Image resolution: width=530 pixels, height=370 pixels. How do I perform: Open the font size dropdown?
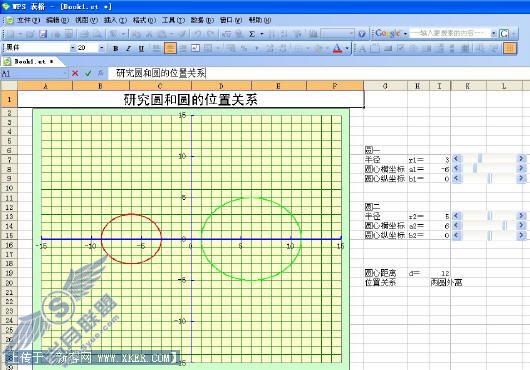pyautogui.click(x=101, y=48)
